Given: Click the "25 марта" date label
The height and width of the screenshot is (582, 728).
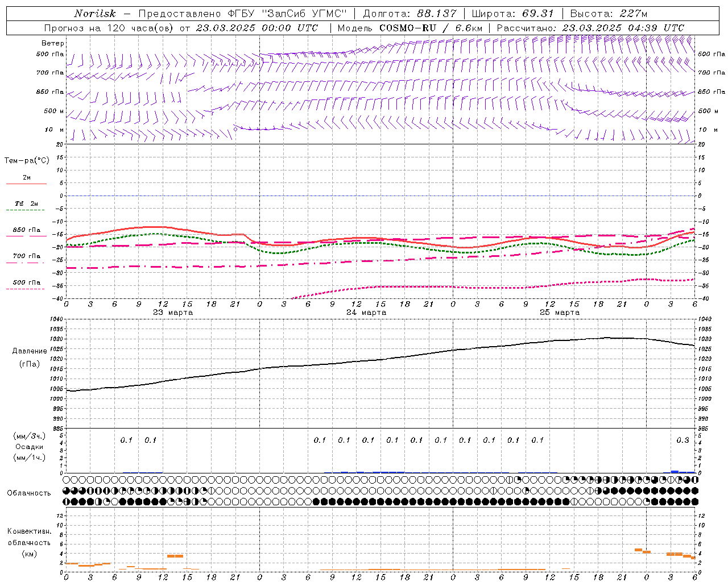Looking at the screenshot, I should 560,313.
